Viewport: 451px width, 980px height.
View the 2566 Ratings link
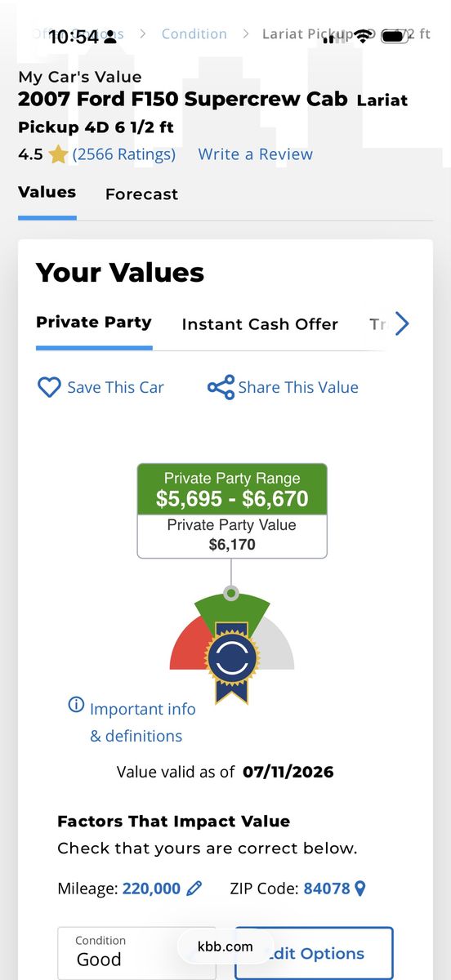pos(124,154)
